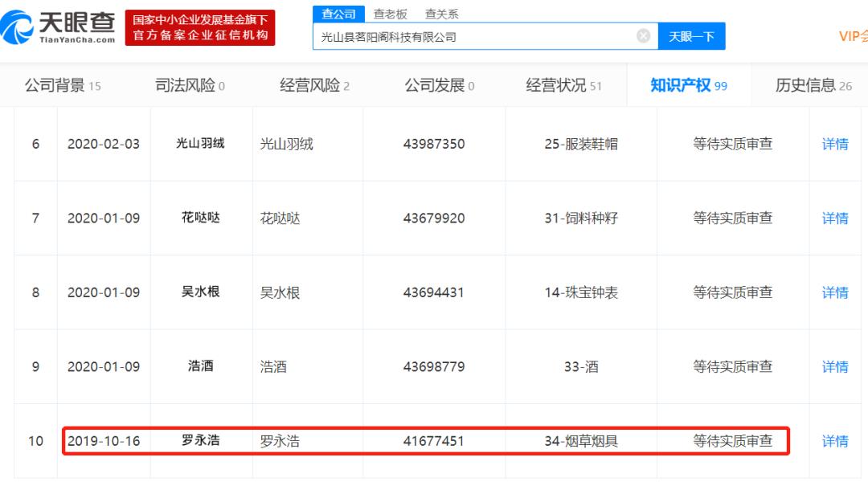This screenshot has height=486, width=868.
Task: Open the 公司发展 section tab
Action: (x=433, y=84)
